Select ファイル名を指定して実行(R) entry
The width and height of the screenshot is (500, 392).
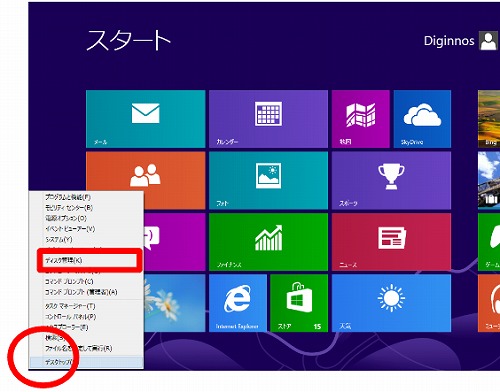click(x=86, y=348)
